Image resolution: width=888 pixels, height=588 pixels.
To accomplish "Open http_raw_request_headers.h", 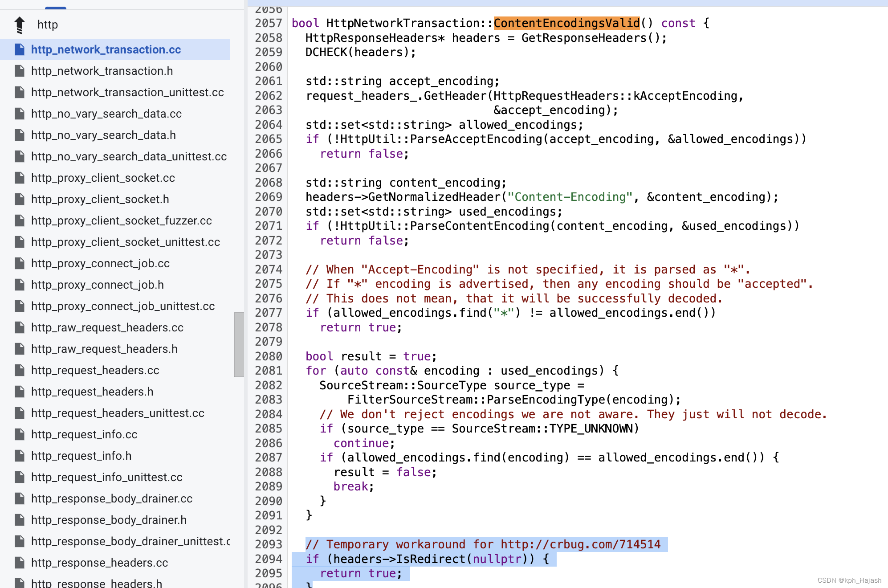I will point(104,349).
